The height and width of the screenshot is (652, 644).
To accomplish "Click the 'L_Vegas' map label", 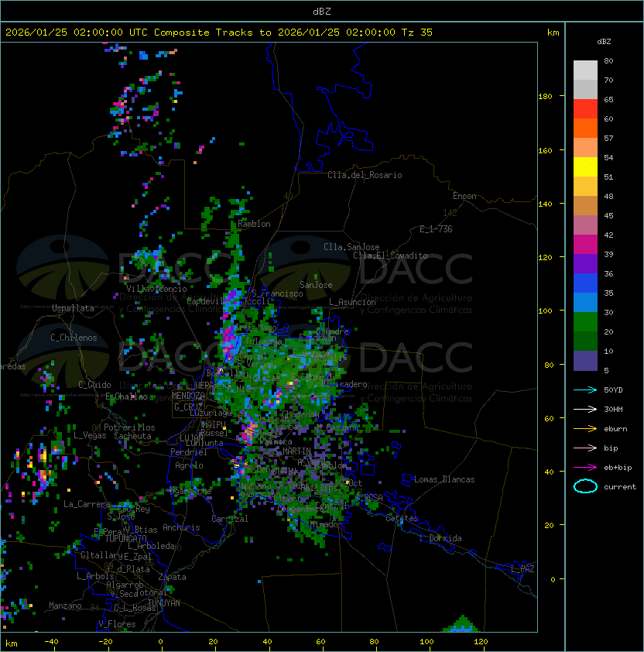I will coord(90,435).
